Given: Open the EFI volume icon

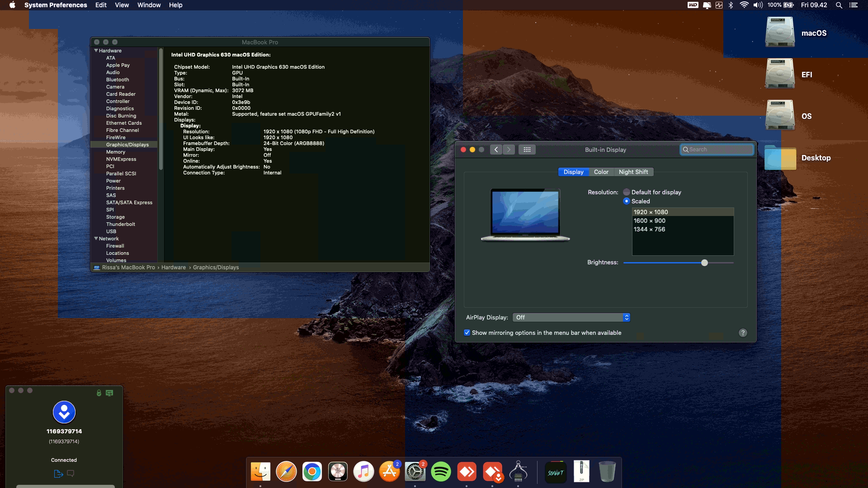Looking at the screenshot, I should click(x=780, y=74).
